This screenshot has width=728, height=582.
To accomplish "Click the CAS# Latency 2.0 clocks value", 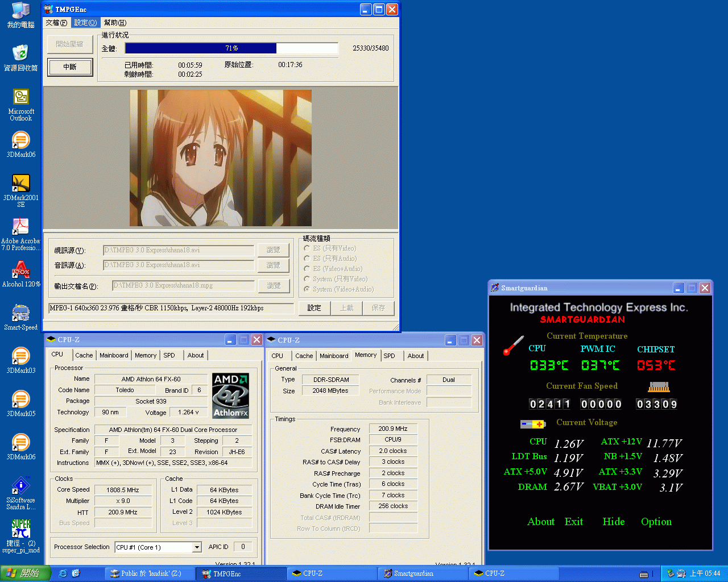I will (393, 451).
